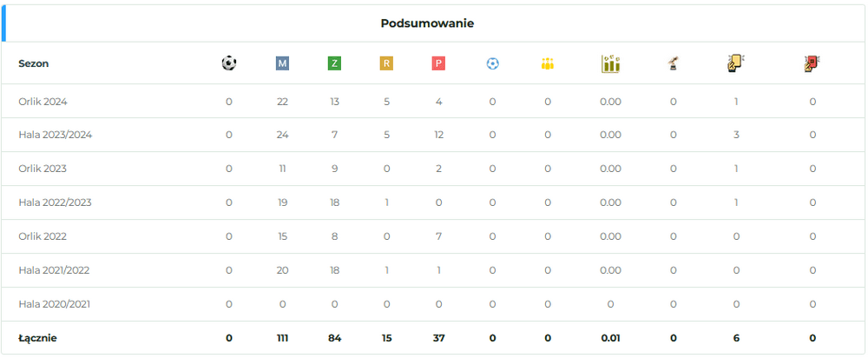Click the Podsumowanie table heading
Screen dimensions: 868x358
[427, 23]
